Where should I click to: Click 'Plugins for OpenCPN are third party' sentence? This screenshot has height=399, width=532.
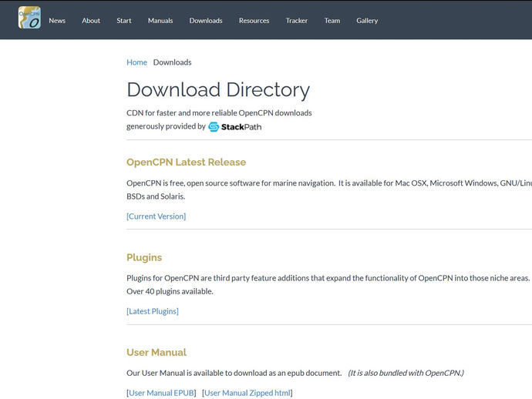[x=328, y=278]
